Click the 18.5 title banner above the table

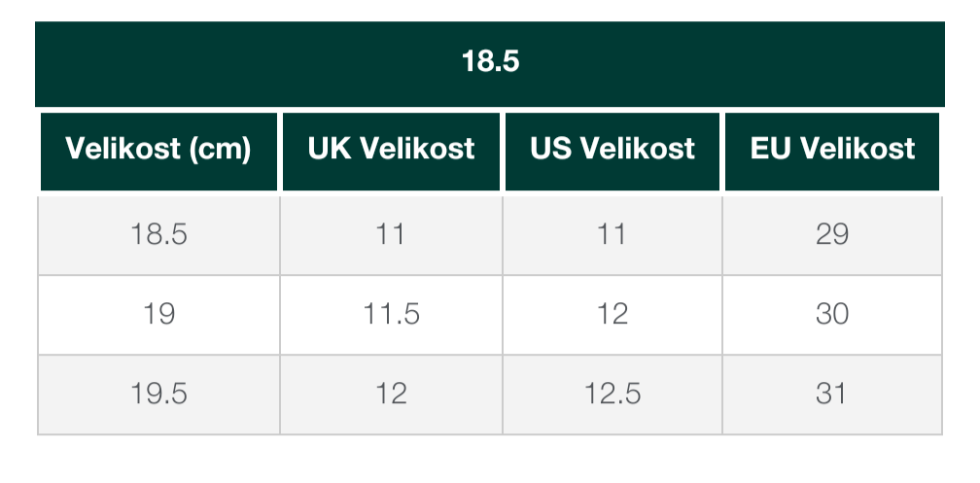pos(490,63)
